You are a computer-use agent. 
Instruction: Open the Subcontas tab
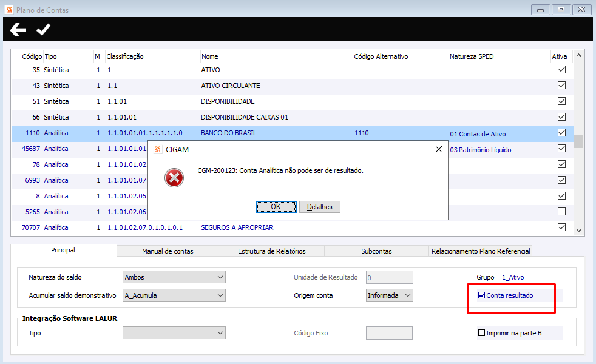(x=376, y=251)
